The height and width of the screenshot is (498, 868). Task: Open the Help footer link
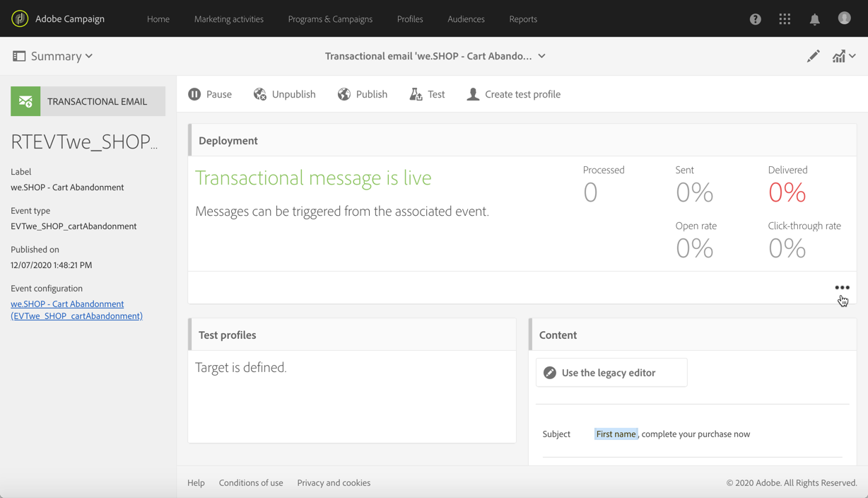(196, 482)
